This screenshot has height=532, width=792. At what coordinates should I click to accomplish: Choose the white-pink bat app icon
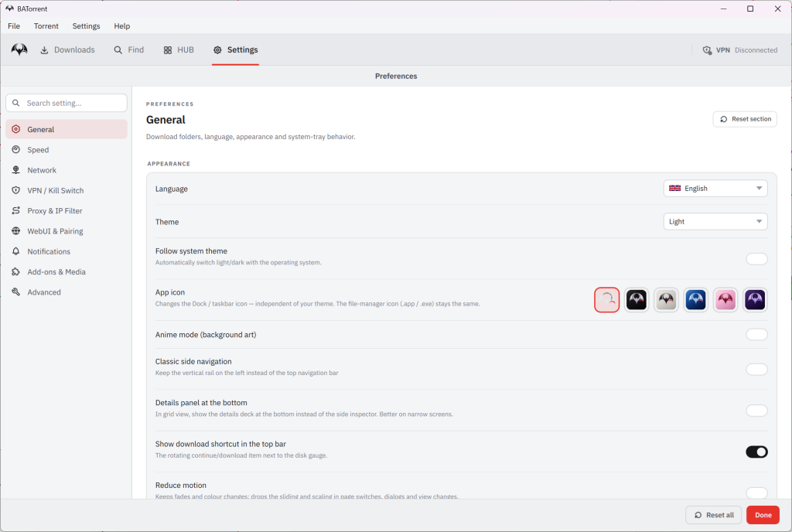(606, 300)
